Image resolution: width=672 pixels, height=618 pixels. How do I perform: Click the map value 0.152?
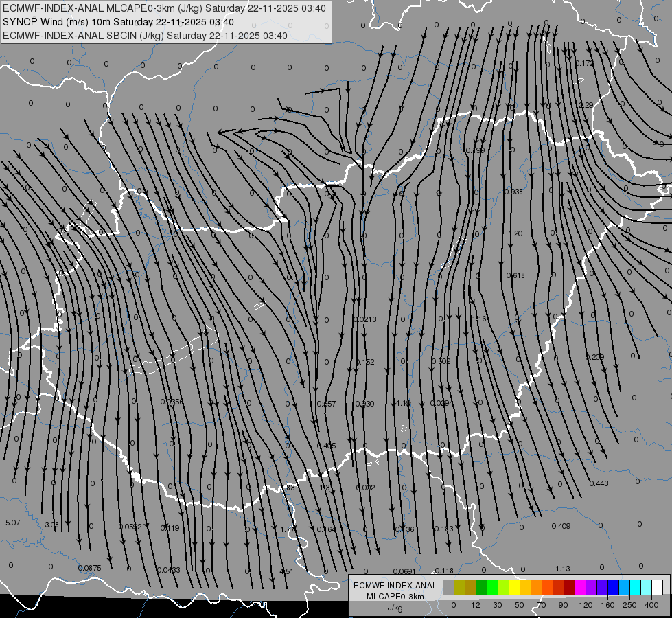pyautogui.click(x=364, y=362)
